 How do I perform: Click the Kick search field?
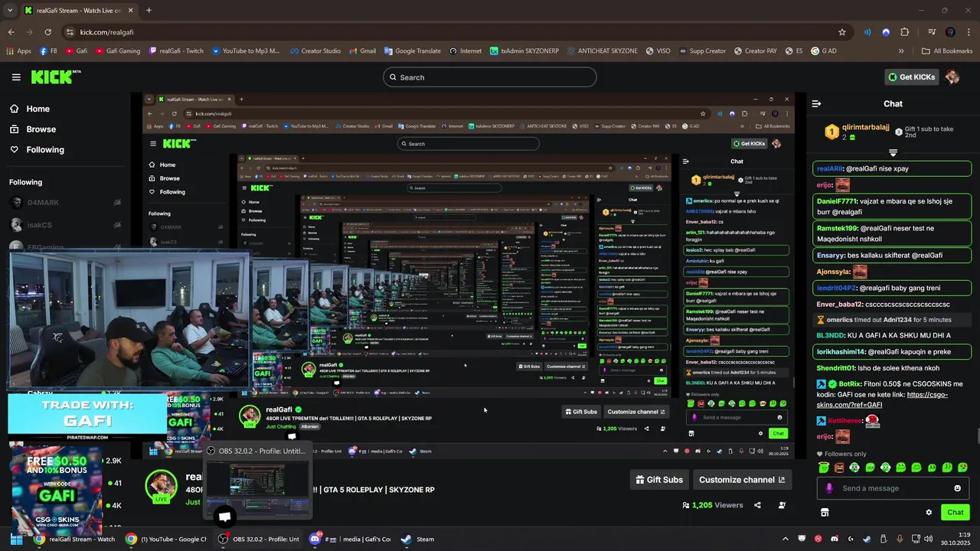tap(490, 77)
